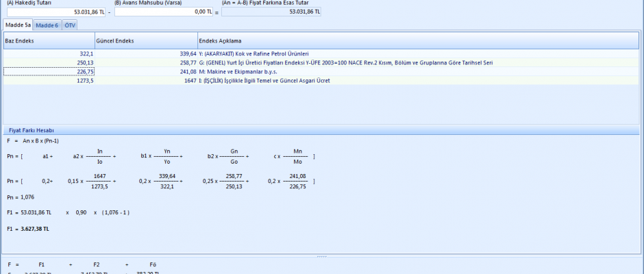Click the Fiyat Farkı Hesabı panel header
The image size is (644, 274).
31,130
